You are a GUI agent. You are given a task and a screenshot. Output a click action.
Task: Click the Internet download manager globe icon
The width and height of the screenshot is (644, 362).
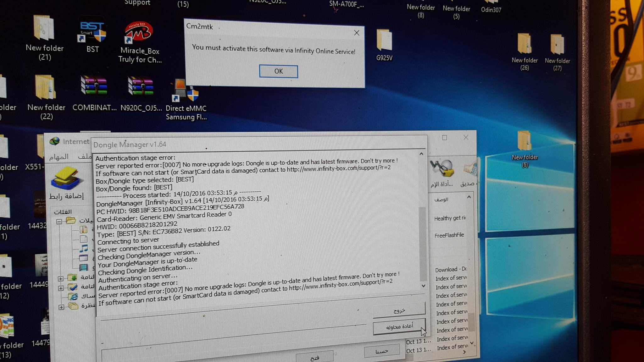pyautogui.click(x=55, y=141)
